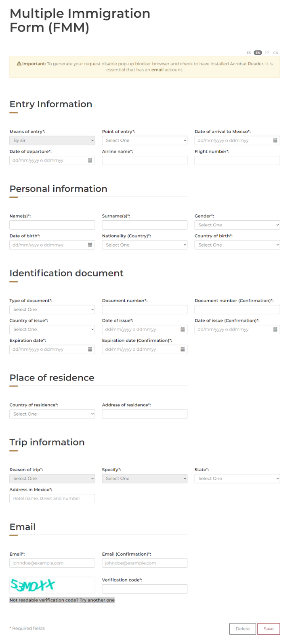Open calendar for Expiration date (Confirmation)
Viewport: 292px width, 644px height.
point(183,349)
